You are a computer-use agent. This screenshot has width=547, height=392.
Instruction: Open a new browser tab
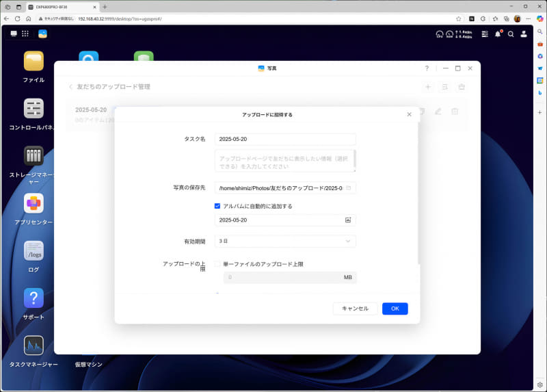pos(105,7)
